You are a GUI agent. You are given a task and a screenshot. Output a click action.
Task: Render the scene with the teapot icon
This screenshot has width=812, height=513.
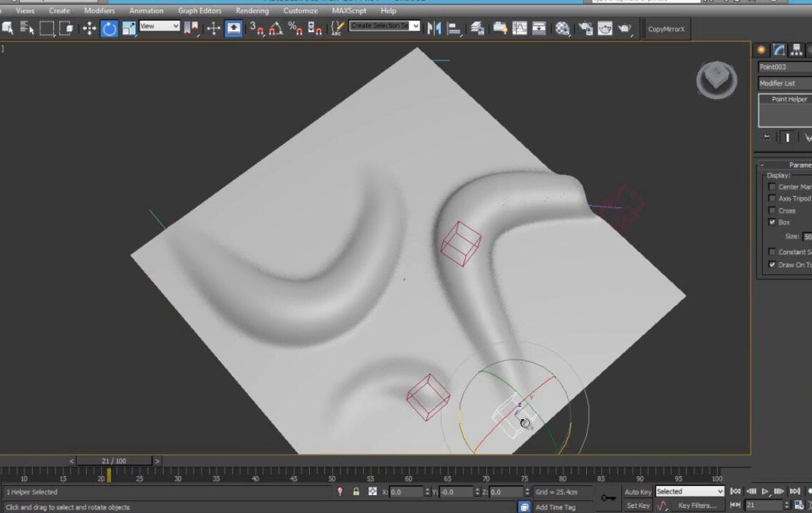pos(623,28)
